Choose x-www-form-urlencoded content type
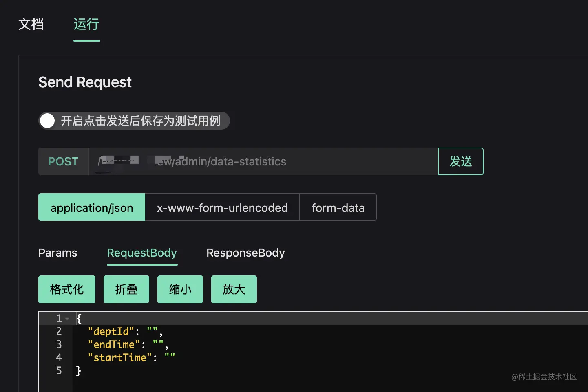Viewport: 588px width, 392px height. [x=222, y=207]
